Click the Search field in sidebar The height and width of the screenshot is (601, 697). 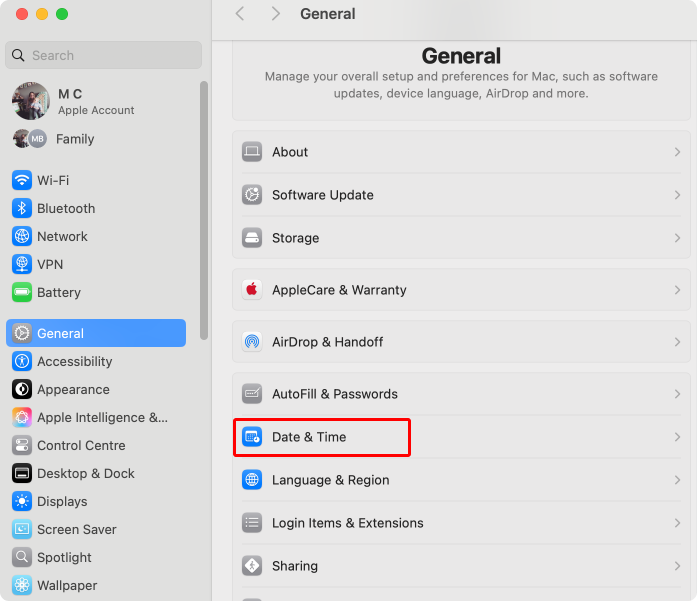[104, 55]
